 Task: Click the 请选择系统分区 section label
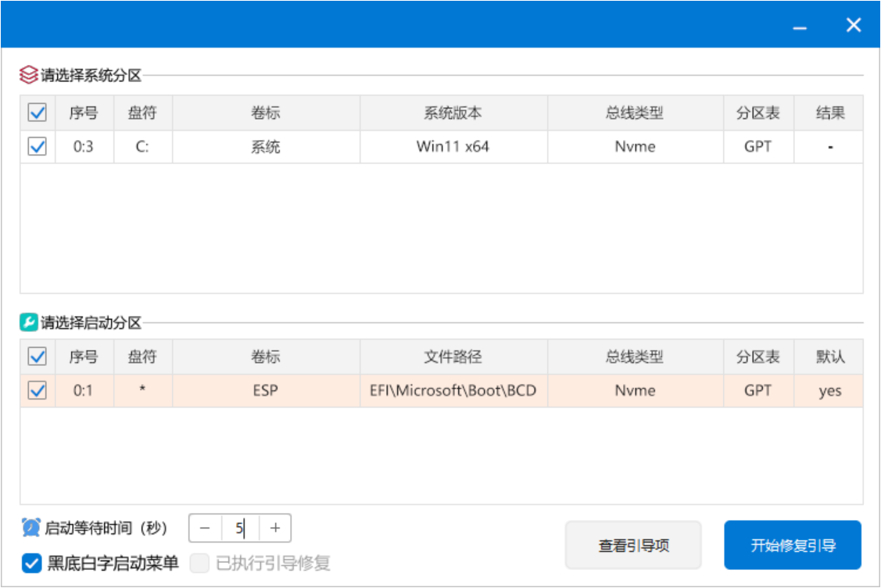click(x=91, y=75)
